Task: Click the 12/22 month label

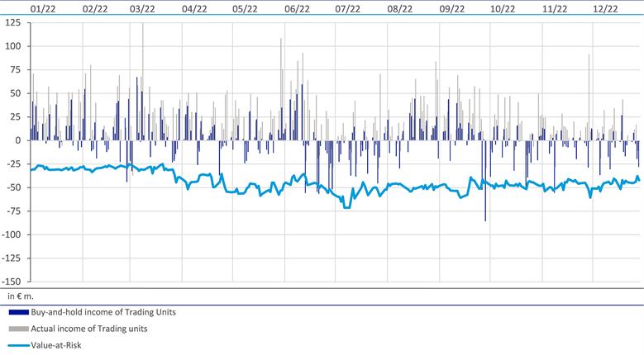Action: [606, 9]
